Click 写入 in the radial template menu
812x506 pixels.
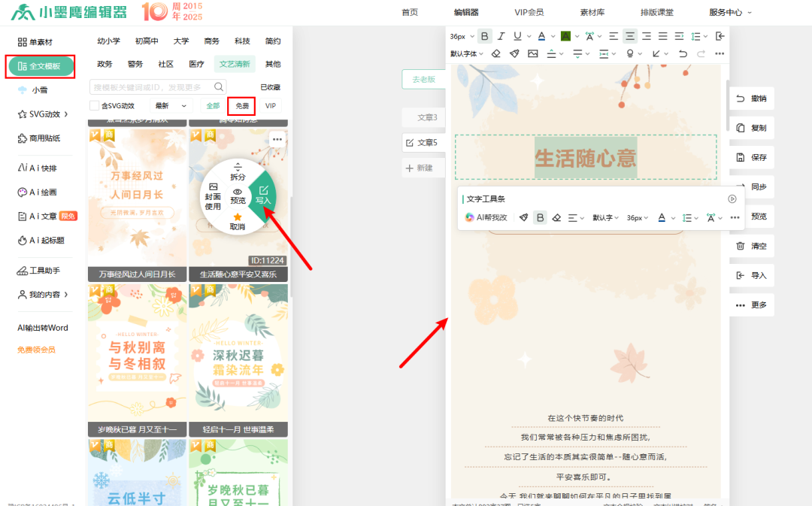coord(263,195)
